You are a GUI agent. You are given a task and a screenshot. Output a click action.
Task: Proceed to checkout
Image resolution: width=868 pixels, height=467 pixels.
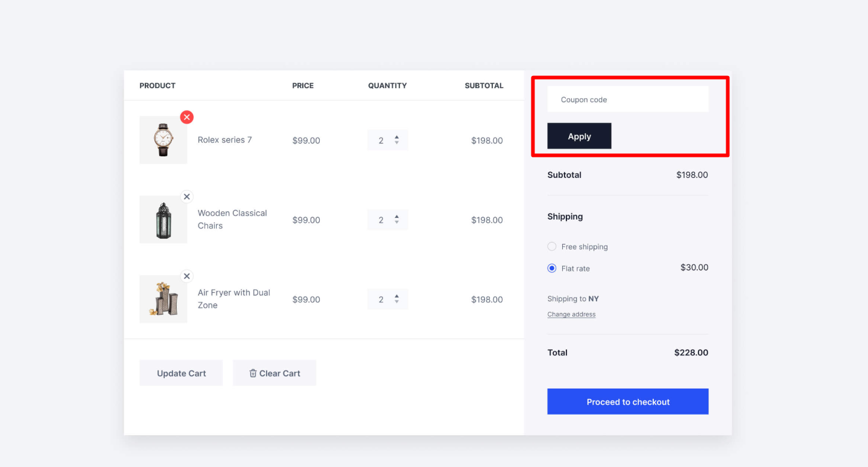(627, 401)
